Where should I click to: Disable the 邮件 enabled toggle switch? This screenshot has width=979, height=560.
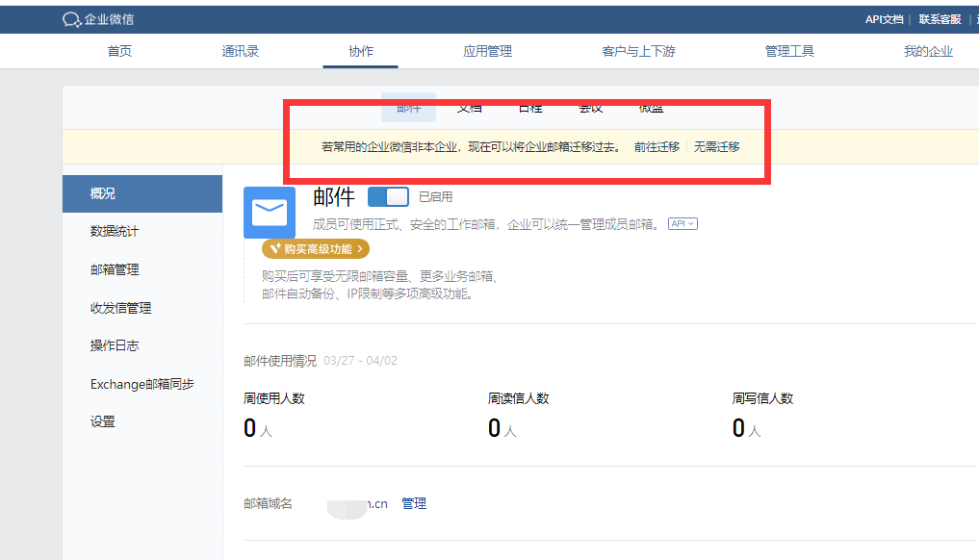point(388,195)
